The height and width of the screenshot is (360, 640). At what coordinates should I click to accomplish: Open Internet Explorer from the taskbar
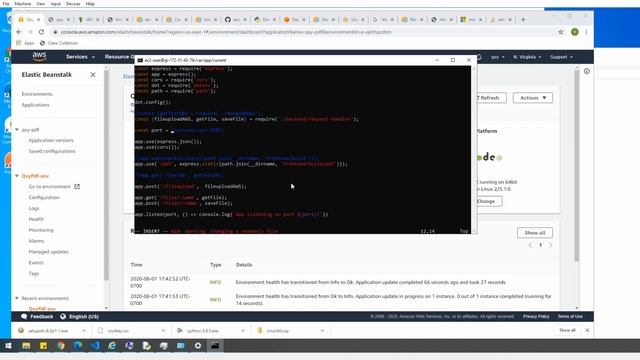point(112,346)
